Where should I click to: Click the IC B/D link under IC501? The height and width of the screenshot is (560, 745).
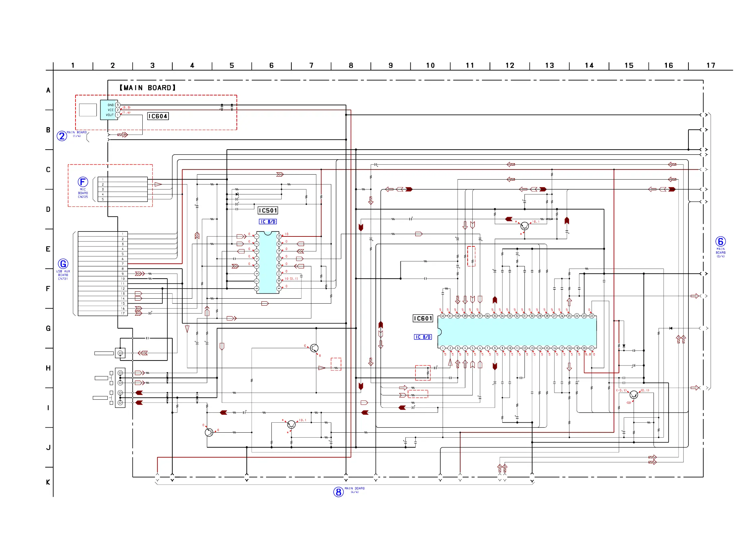click(268, 221)
